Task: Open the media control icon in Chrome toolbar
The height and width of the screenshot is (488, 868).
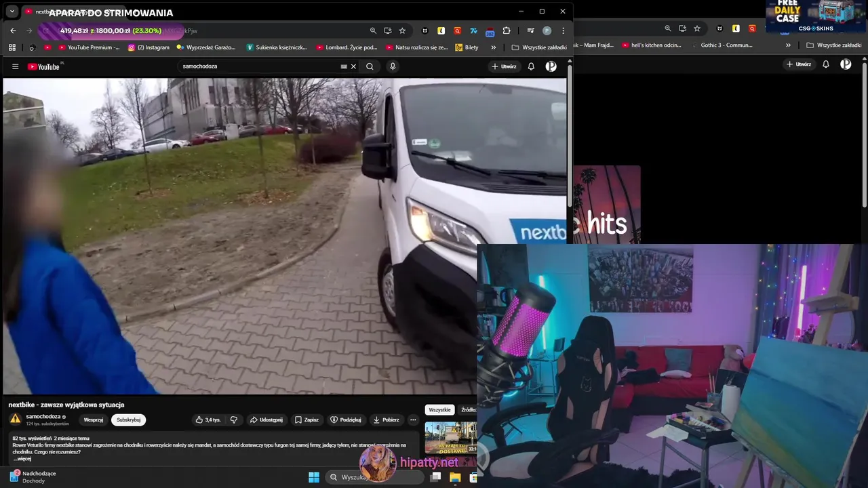Action: point(531,30)
